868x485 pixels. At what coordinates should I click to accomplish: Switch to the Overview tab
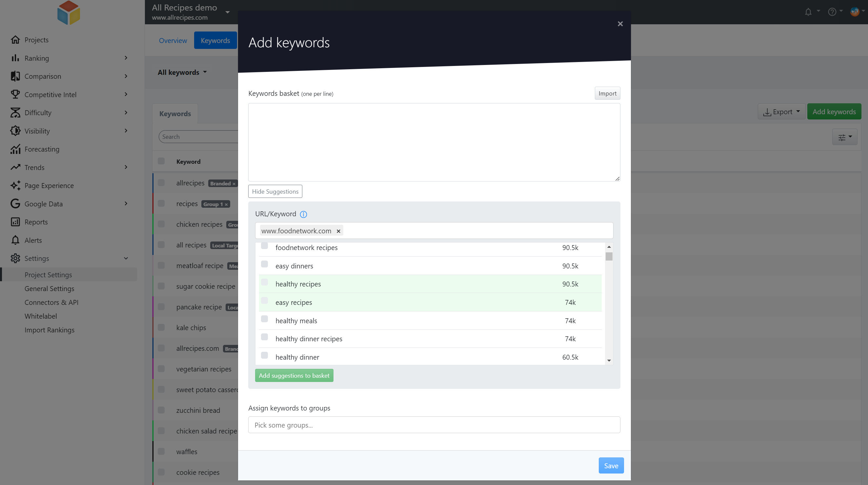tap(173, 40)
